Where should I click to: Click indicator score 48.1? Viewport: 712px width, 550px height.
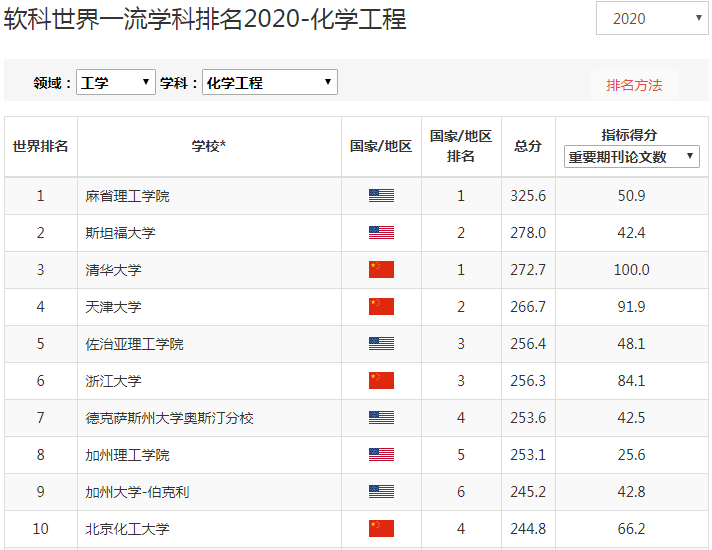632,344
